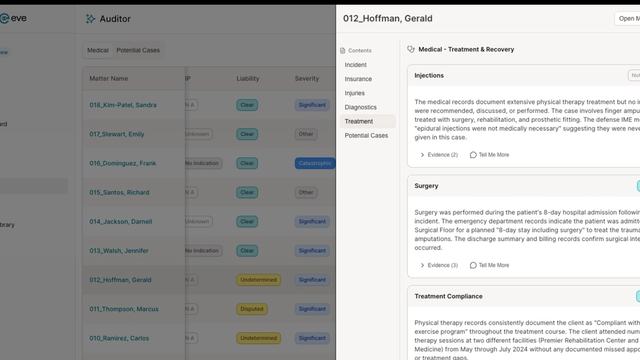
Task: Go to Diagnostics in Contents
Action: tap(360, 107)
